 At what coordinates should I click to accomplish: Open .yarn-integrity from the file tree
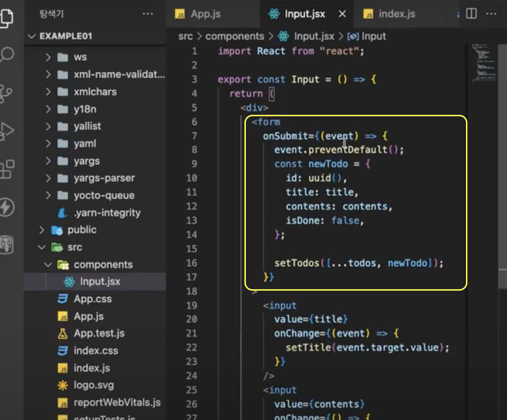click(95, 213)
